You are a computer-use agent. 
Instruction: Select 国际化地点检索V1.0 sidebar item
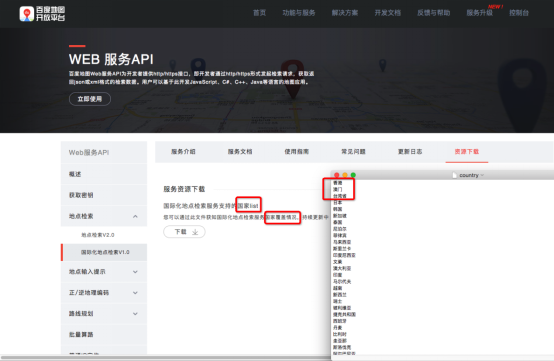(105, 252)
